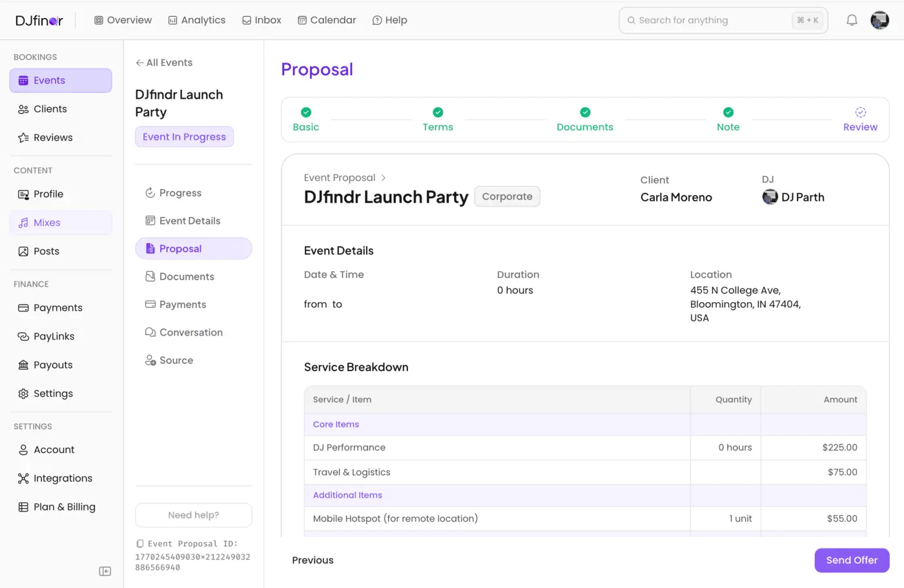Viewport: 904px width, 588px height.
Task: Click the DJ Performance row
Action: tap(585, 447)
